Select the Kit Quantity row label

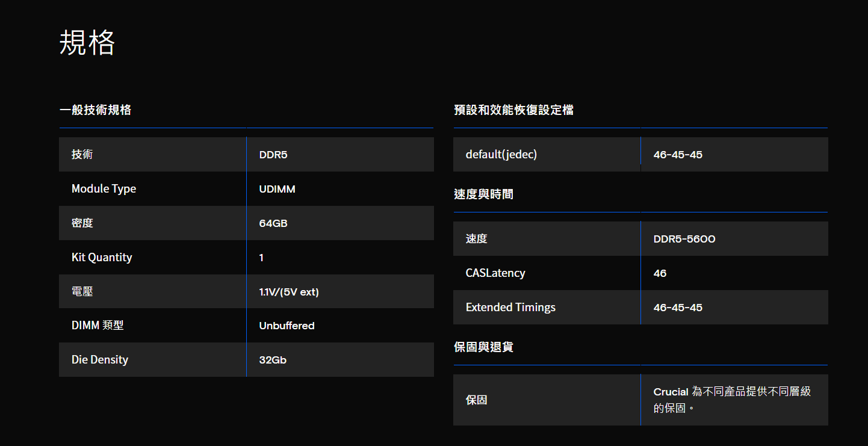pos(102,257)
